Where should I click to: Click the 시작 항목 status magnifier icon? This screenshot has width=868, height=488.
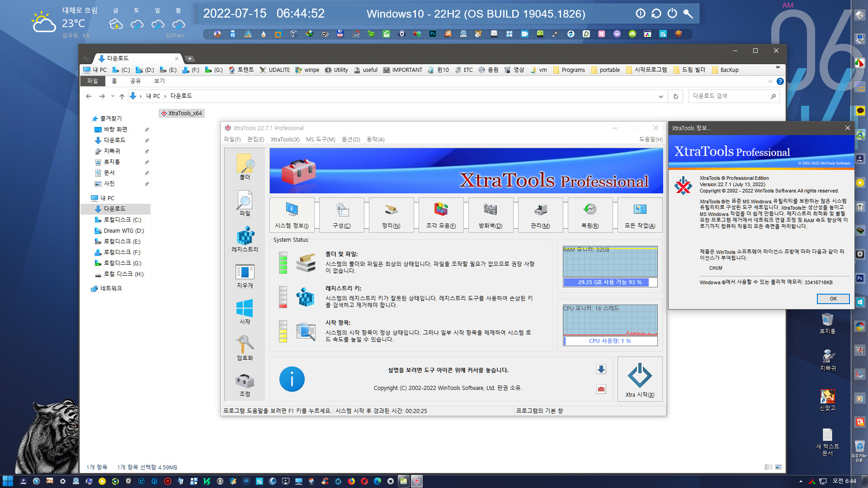306,332
